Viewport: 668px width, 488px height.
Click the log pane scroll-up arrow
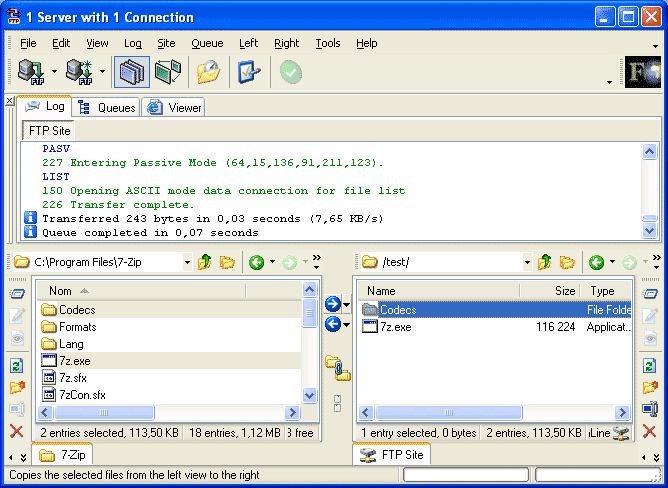coord(650,152)
